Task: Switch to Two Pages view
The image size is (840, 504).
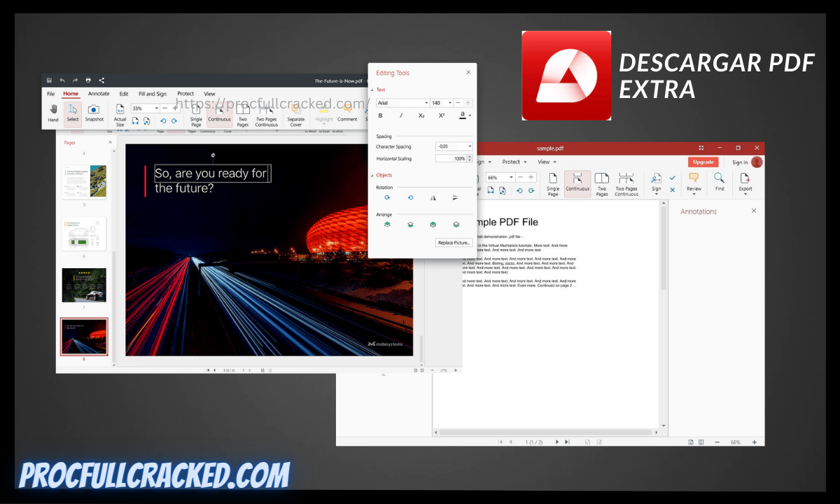Action: (x=242, y=114)
